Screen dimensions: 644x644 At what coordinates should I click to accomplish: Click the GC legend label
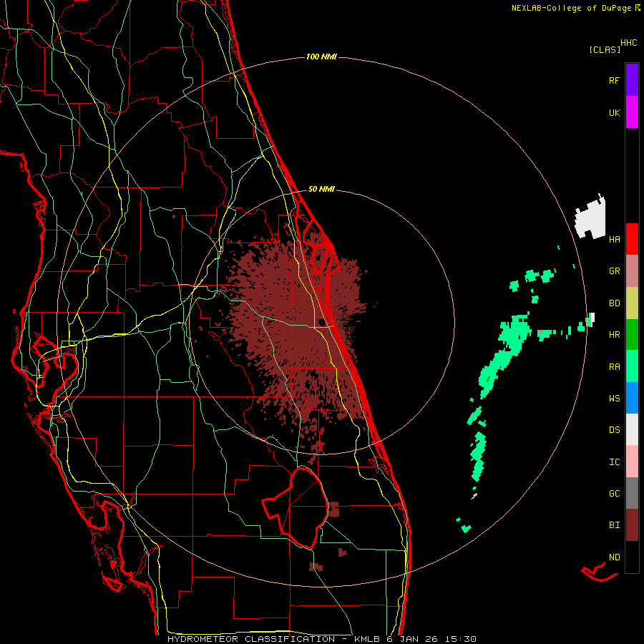(x=614, y=494)
